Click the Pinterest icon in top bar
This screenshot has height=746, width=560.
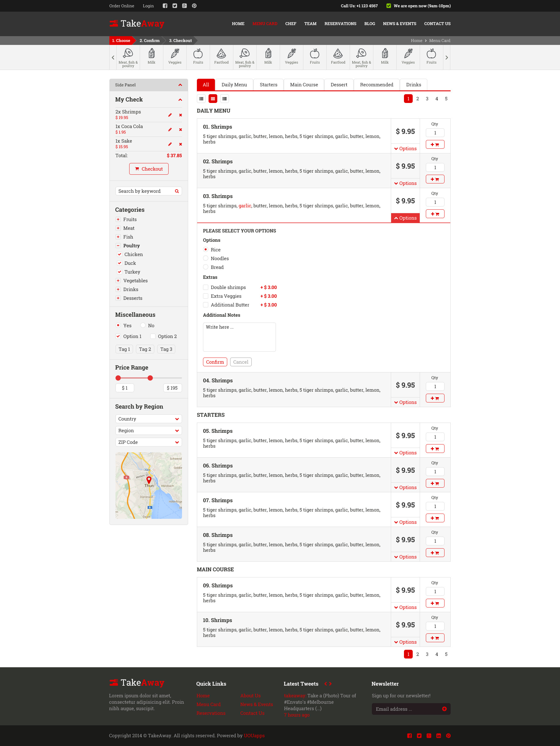(194, 6)
